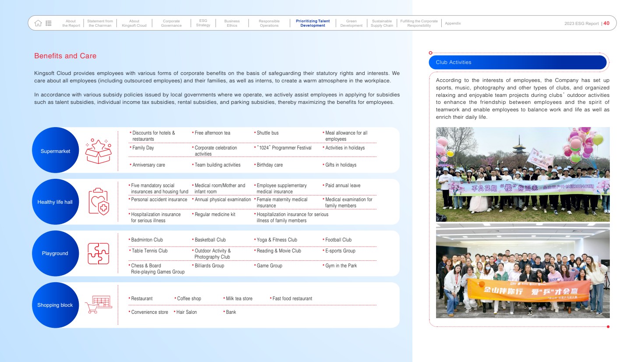This screenshot has height=362, width=644.
Task: Click 'Bank' in Shopping block
Action: (231, 312)
